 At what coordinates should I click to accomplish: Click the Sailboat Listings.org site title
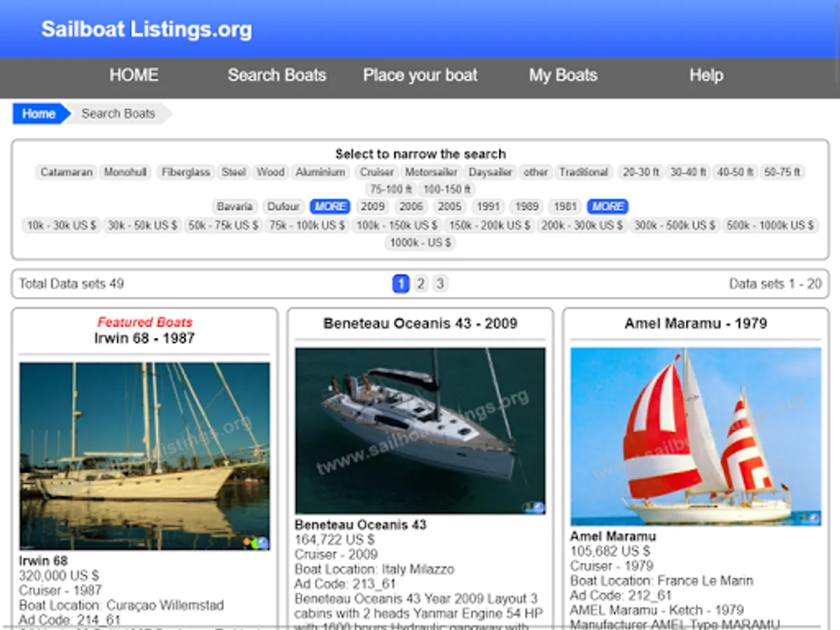tap(146, 29)
